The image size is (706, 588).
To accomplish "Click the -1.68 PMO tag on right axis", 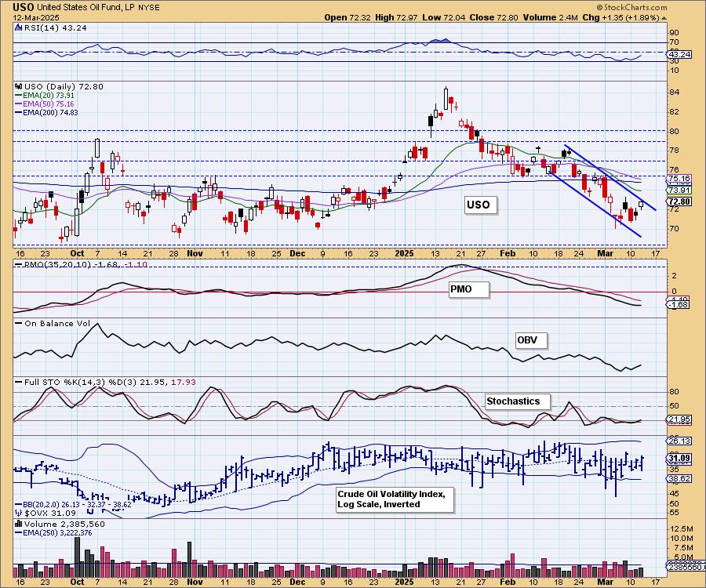I will click(x=679, y=304).
